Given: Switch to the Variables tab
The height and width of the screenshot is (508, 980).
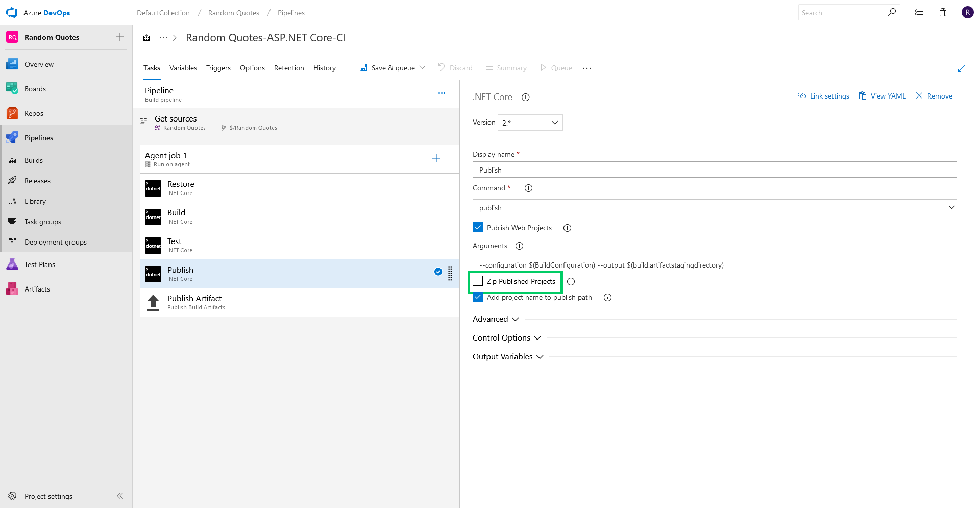Looking at the screenshot, I should click(x=183, y=68).
